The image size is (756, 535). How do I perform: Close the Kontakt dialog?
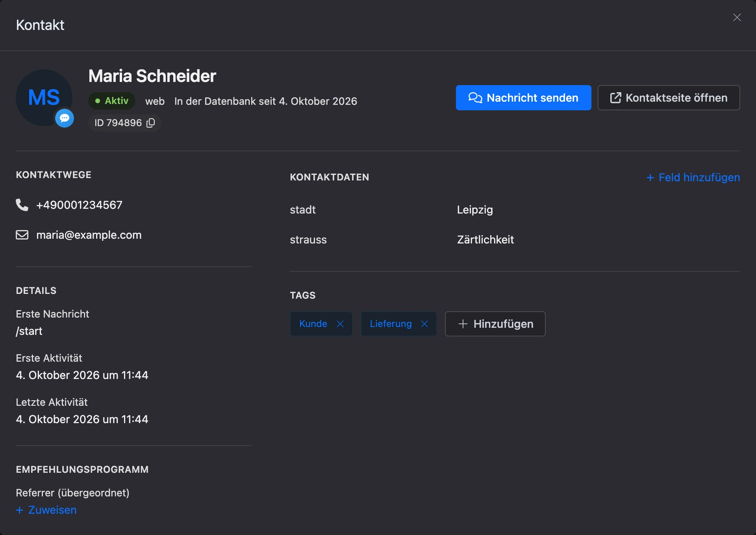(x=737, y=17)
